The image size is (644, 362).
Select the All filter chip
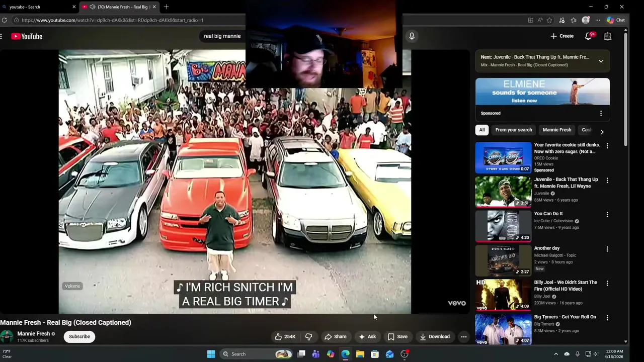coord(482,130)
